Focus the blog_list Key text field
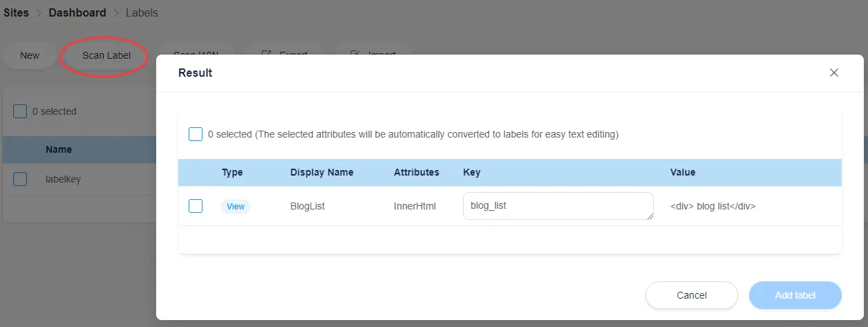 [x=557, y=206]
